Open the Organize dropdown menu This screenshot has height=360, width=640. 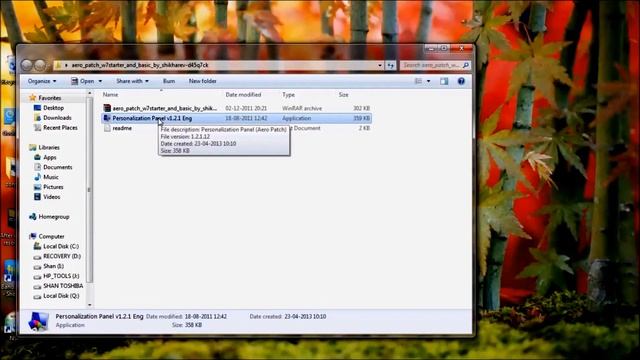(42, 81)
